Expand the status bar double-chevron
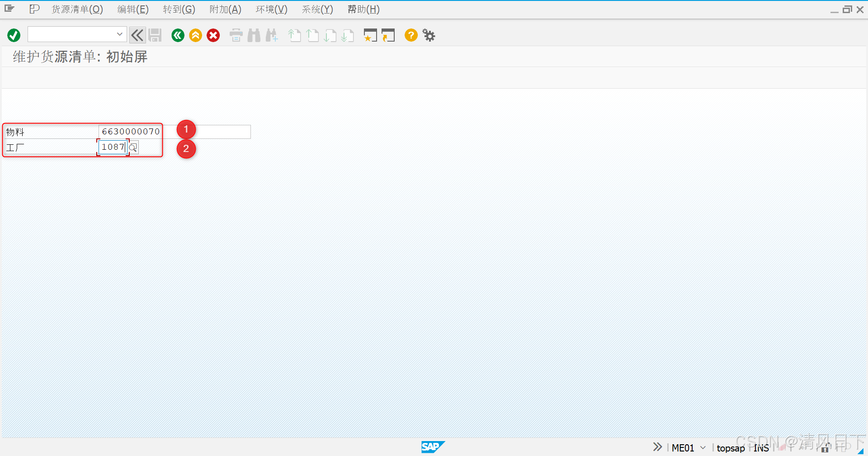This screenshot has height=456, width=868. (x=657, y=447)
